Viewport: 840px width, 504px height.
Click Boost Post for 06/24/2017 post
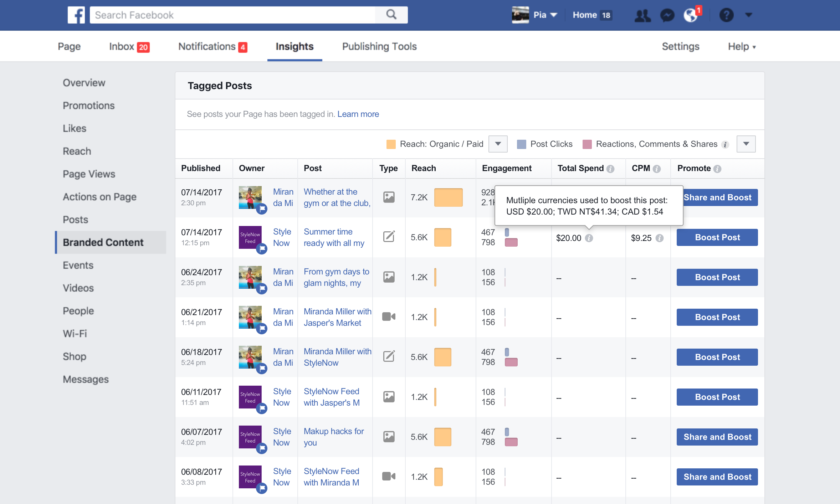717,277
